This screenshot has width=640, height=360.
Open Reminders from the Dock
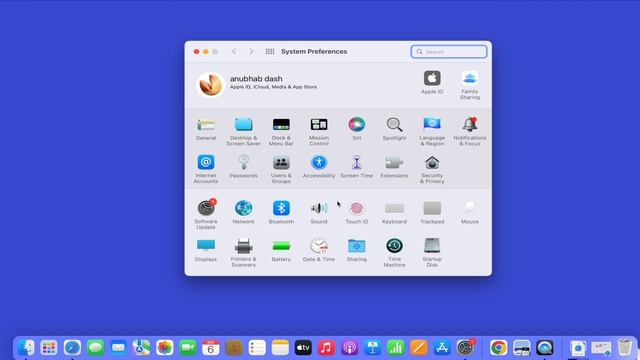257,347
